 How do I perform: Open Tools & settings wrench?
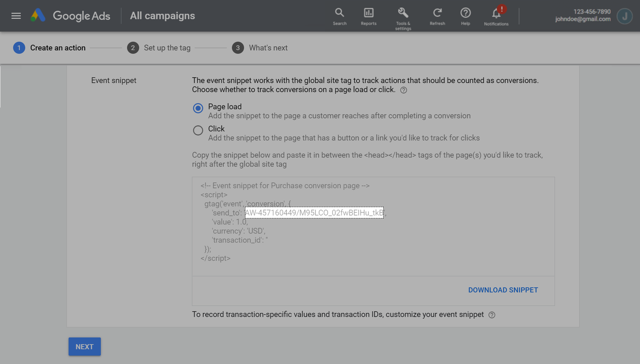403,17
